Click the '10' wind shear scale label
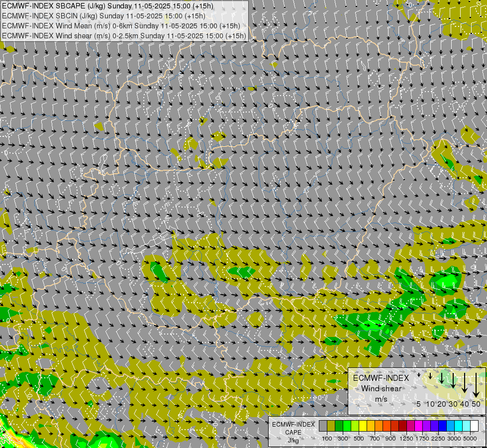 [430, 404]
